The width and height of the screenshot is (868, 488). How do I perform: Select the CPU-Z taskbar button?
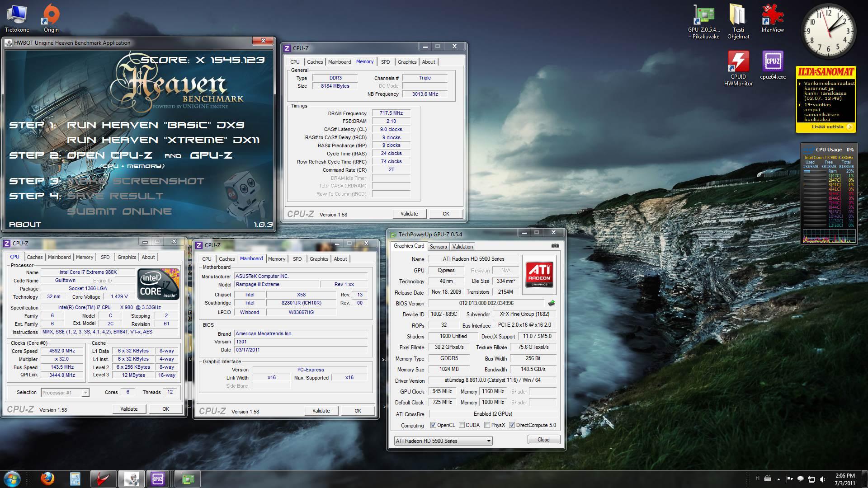click(158, 479)
